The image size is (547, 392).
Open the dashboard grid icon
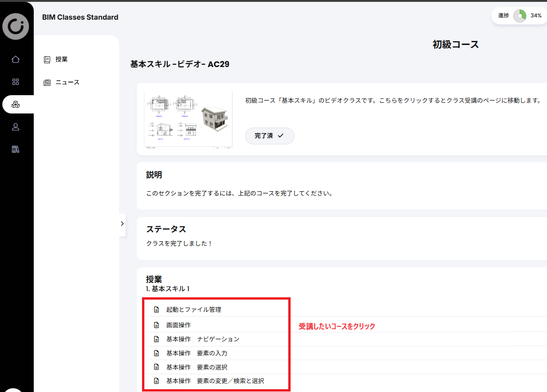pyautogui.click(x=15, y=82)
